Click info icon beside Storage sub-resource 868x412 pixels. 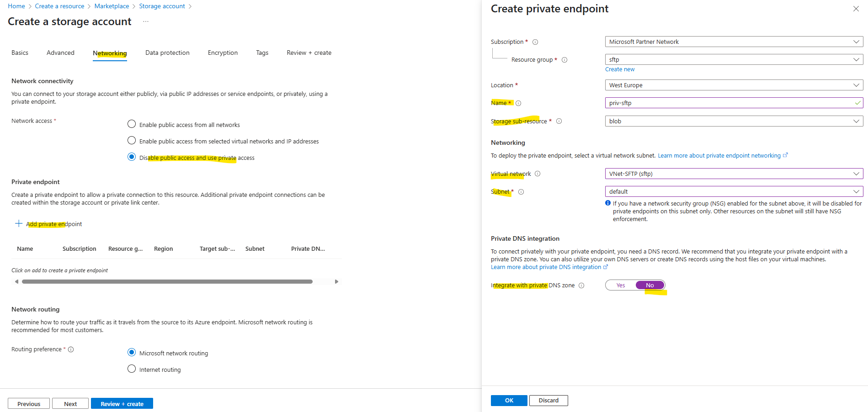[x=559, y=121]
